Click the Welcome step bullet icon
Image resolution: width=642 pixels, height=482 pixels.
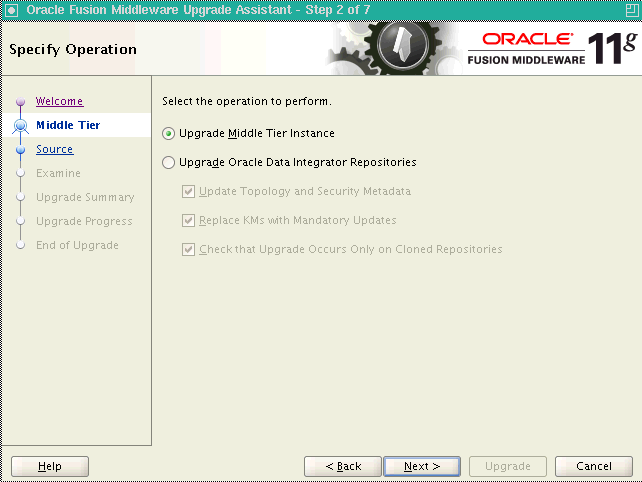20,101
